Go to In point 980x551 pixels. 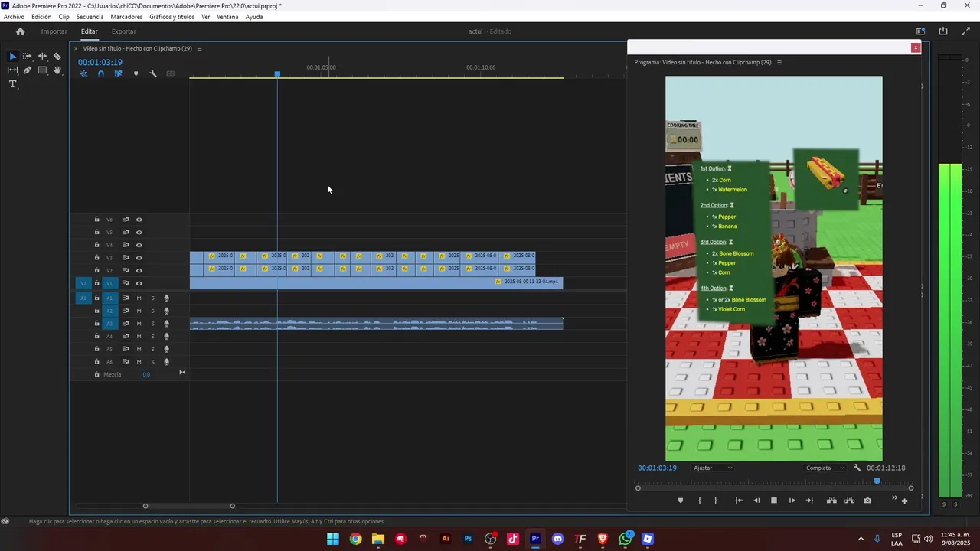(x=739, y=500)
